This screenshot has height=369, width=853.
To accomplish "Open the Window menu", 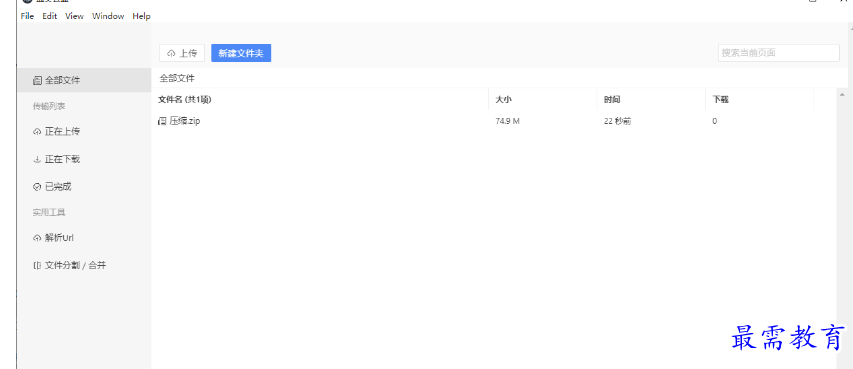I will pyautogui.click(x=108, y=16).
